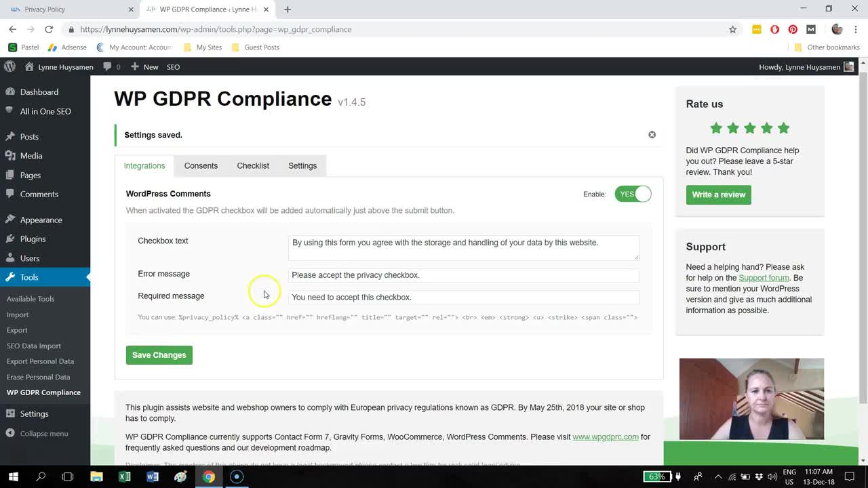
Task: Edit the Error message field
Action: [x=463, y=275]
